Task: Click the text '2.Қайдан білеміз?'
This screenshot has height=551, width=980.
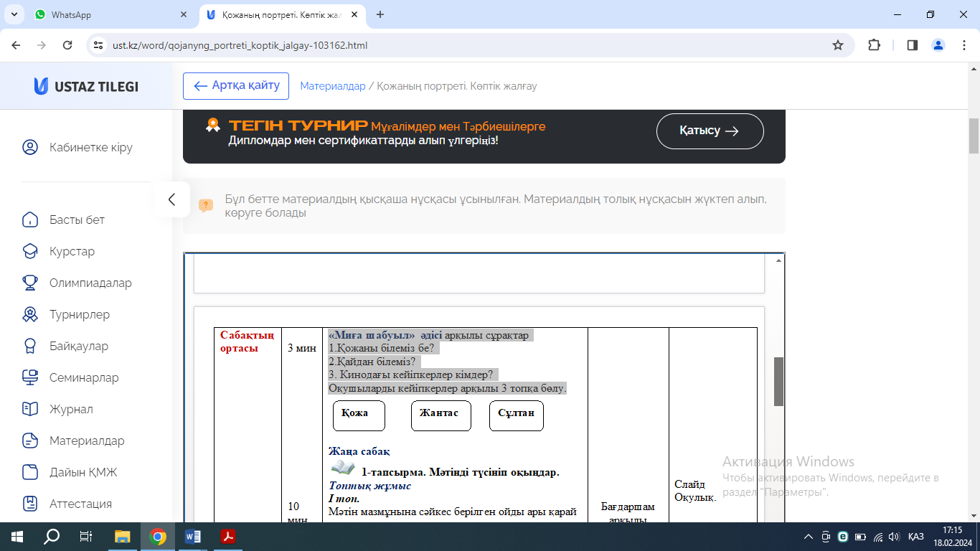Action: pos(372,362)
